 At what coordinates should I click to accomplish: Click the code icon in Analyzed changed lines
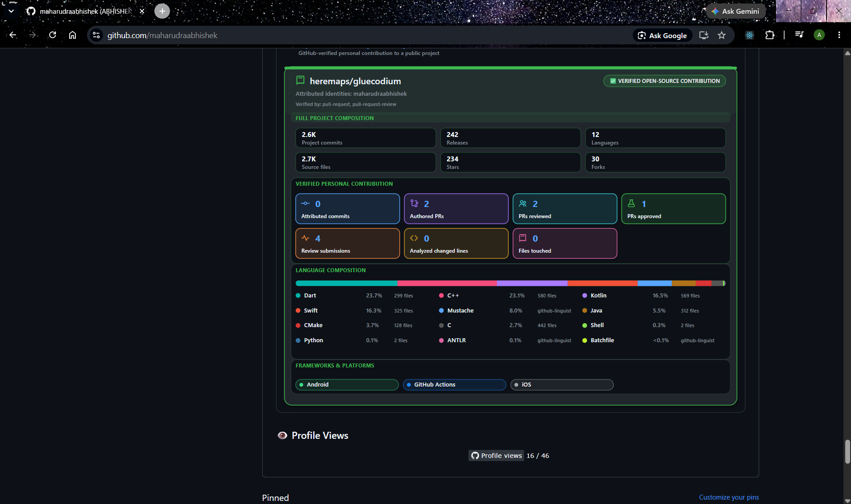(414, 238)
